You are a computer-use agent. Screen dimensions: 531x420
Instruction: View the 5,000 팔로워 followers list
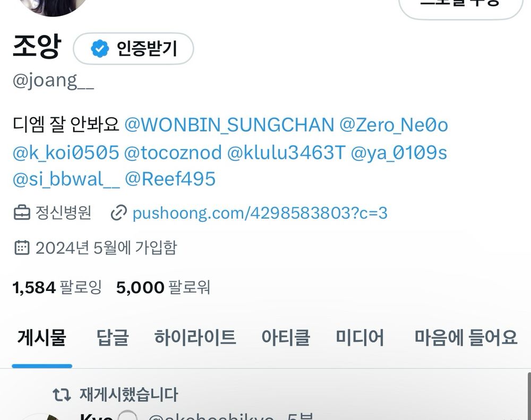coord(163,288)
